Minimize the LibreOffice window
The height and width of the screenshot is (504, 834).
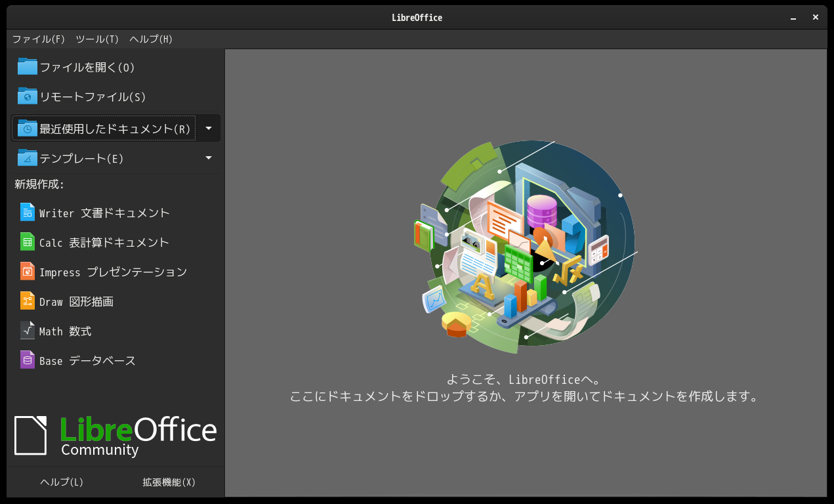tap(794, 18)
